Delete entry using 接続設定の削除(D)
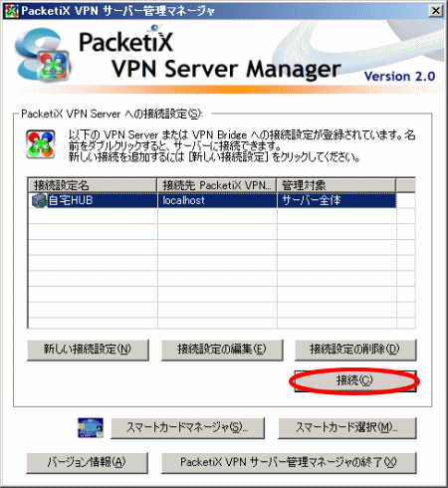The height and width of the screenshot is (488, 448). tap(355, 350)
